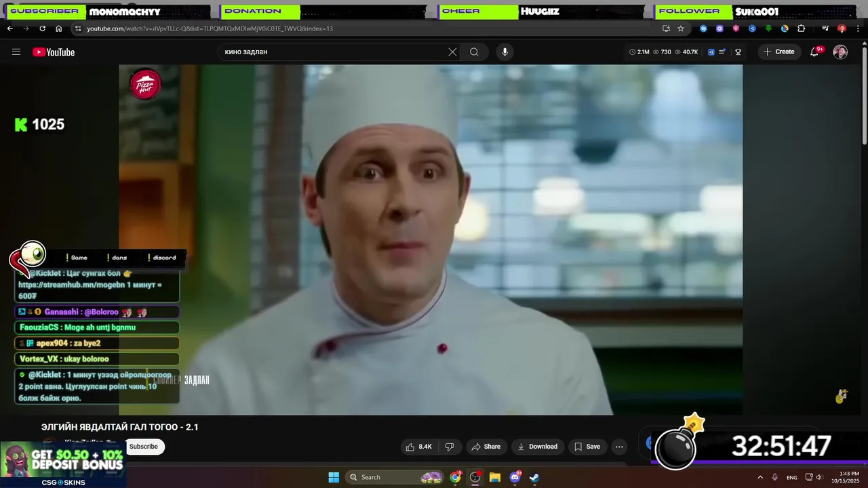Clear the search box text
This screenshot has height=488, width=868.
click(x=452, y=52)
